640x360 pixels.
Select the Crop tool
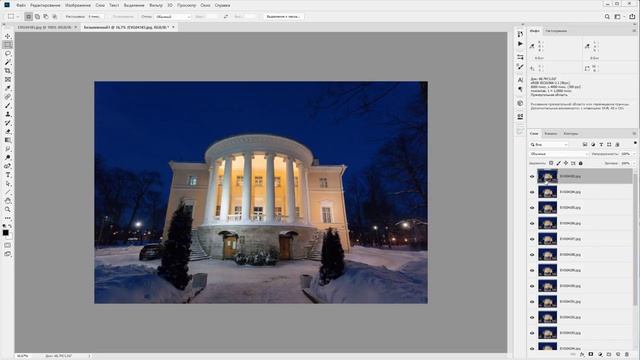[8, 71]
